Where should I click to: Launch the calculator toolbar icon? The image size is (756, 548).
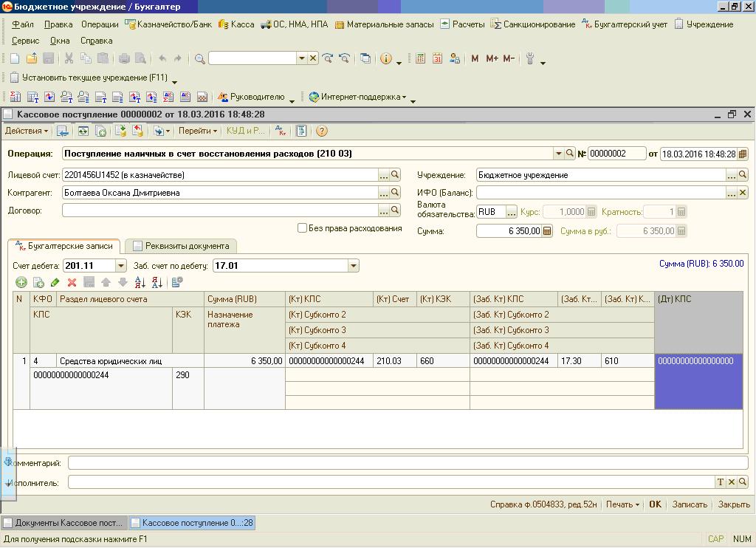click(x=420, y=58)
